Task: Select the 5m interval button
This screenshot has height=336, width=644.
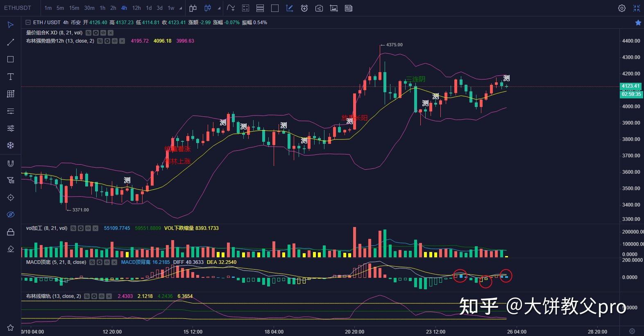Action: pos(60,8)
